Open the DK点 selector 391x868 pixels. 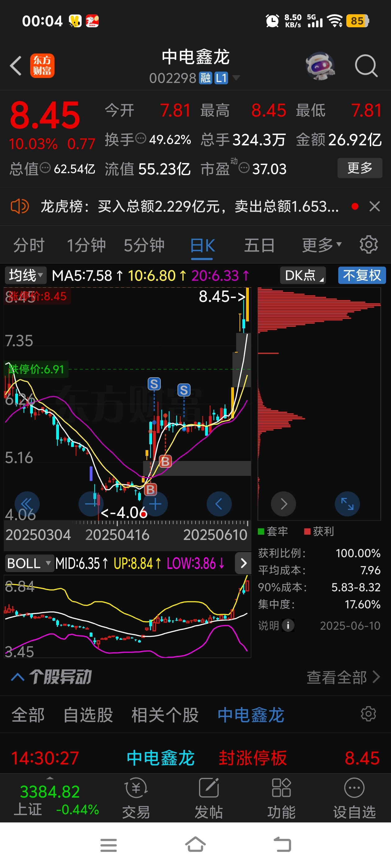(x=303, y=275)
